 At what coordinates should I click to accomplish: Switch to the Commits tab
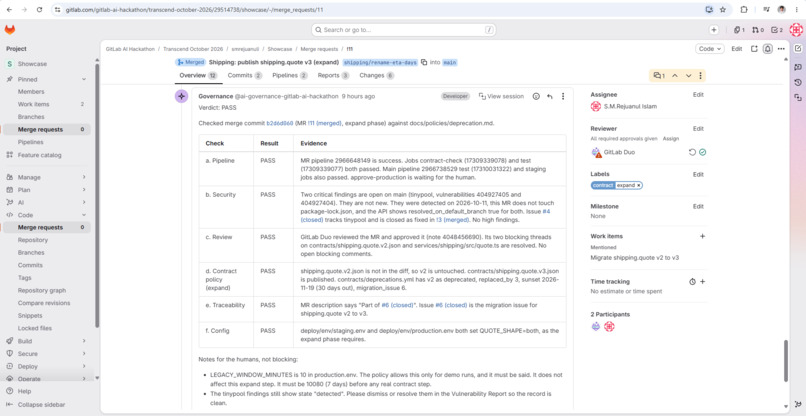pyautogui.click(x=245, y=75)
